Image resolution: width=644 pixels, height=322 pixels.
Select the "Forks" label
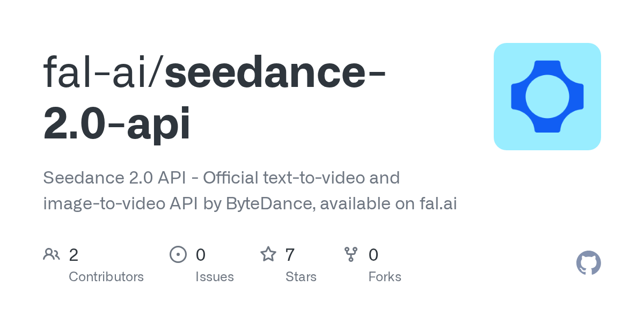click(x=385, y=277)
